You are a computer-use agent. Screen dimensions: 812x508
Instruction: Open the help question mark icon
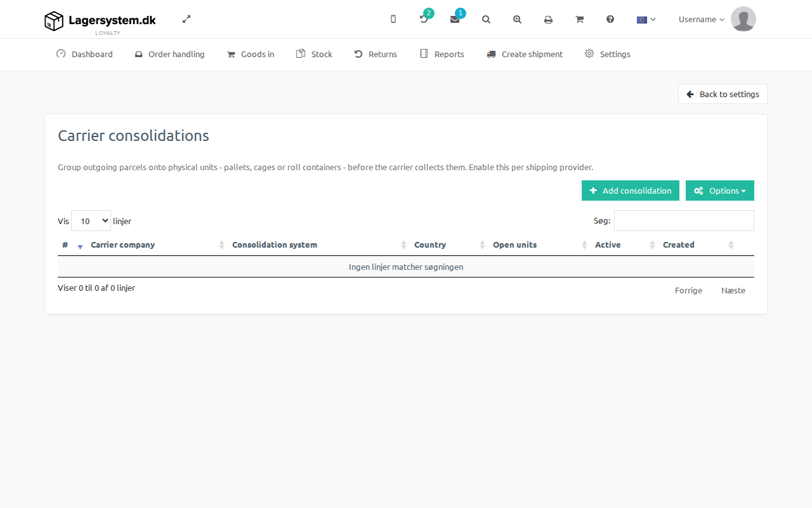[610, 19]
